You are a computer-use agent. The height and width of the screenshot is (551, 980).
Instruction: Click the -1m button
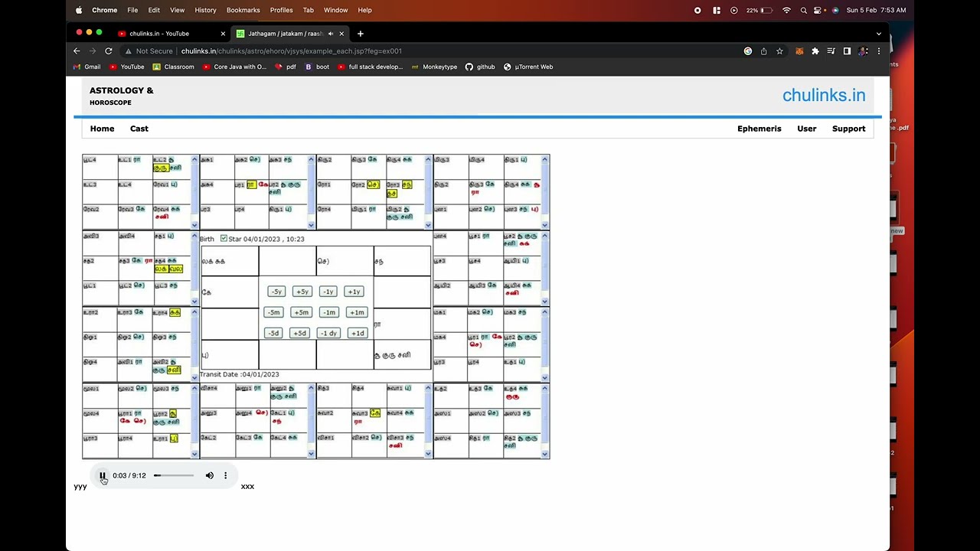328,312
